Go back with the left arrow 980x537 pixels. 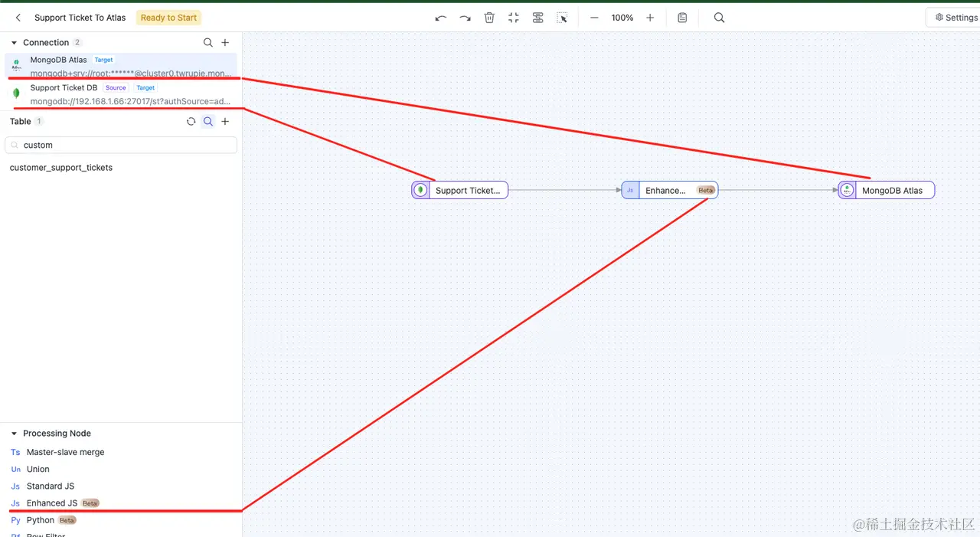18,18
